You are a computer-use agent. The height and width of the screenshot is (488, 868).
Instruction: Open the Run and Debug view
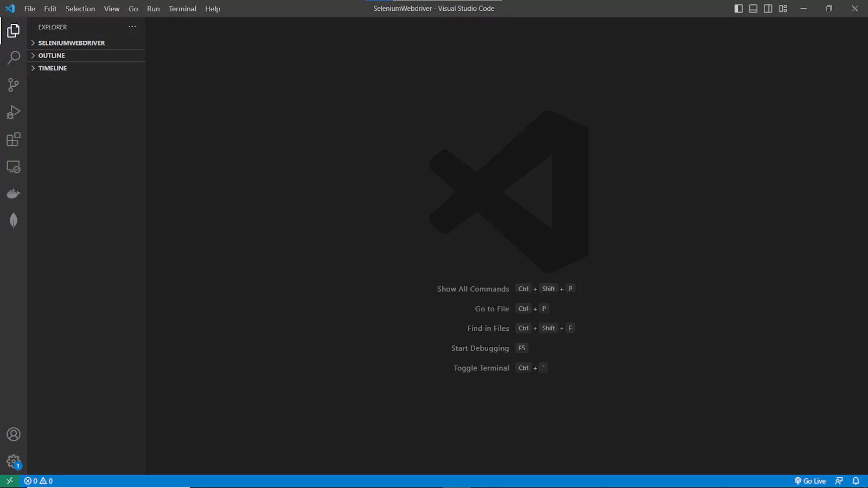click(x=14, y=112)
